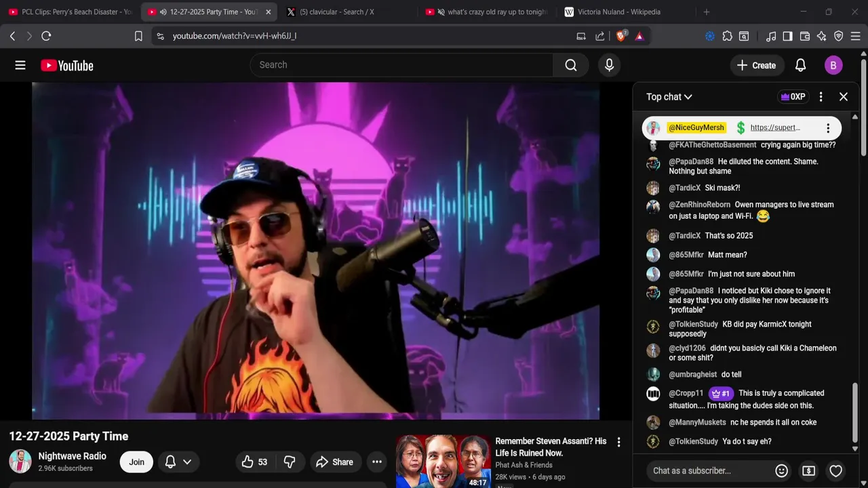Install or cast screen icon in address bar
The image size is (868, 488).
[581, 36]
